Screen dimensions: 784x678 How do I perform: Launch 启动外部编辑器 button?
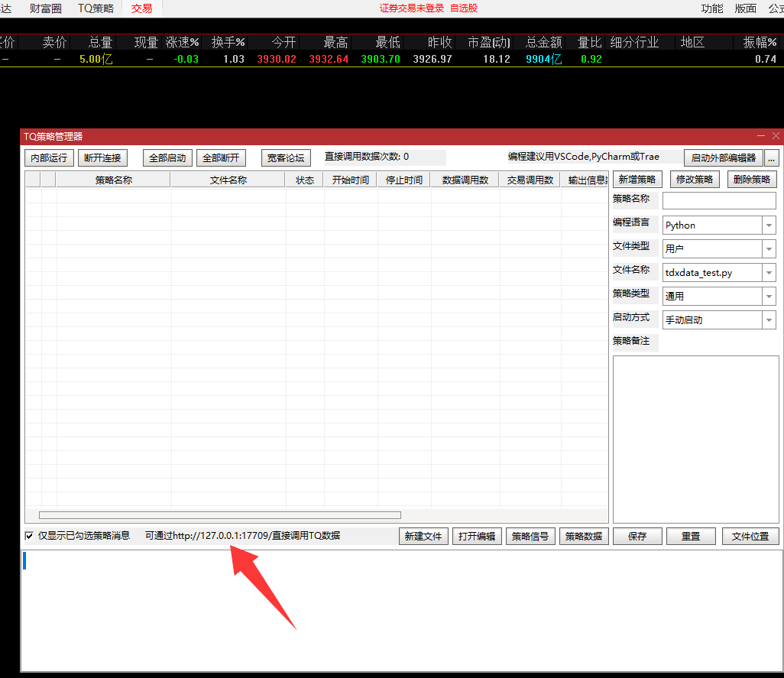[724, 158]
